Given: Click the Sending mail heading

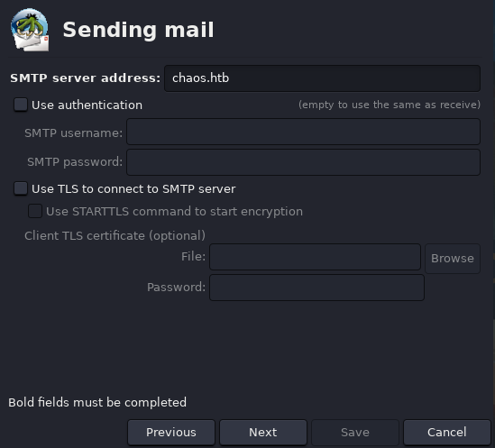Looking at the screenshot, I should (x=138, y=31).
